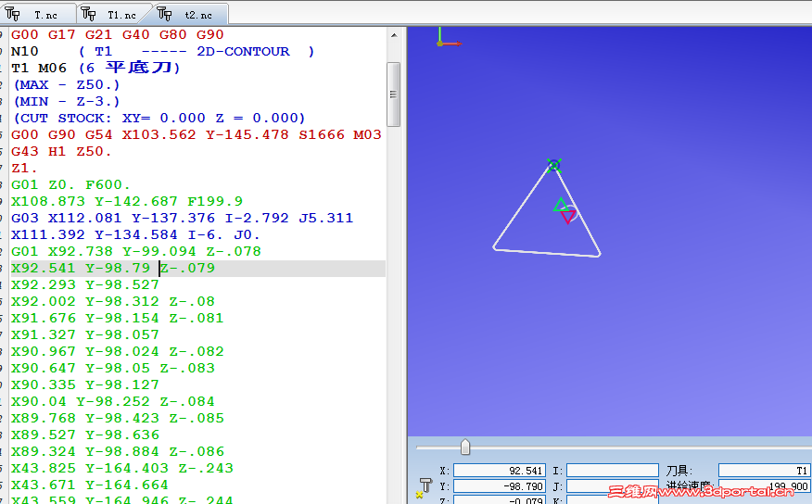
Task: Click the scroll-up arrow of the code editor
Action: click(x=394, y=35)
